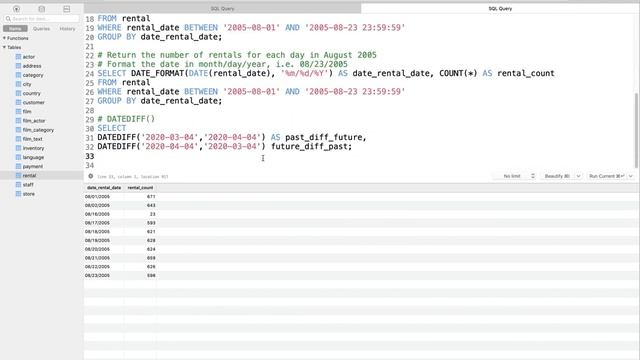The image size is (640, 360).
Task: Place cursor in the '# DATEDIFF()' comment line
Action: (126, 119)
